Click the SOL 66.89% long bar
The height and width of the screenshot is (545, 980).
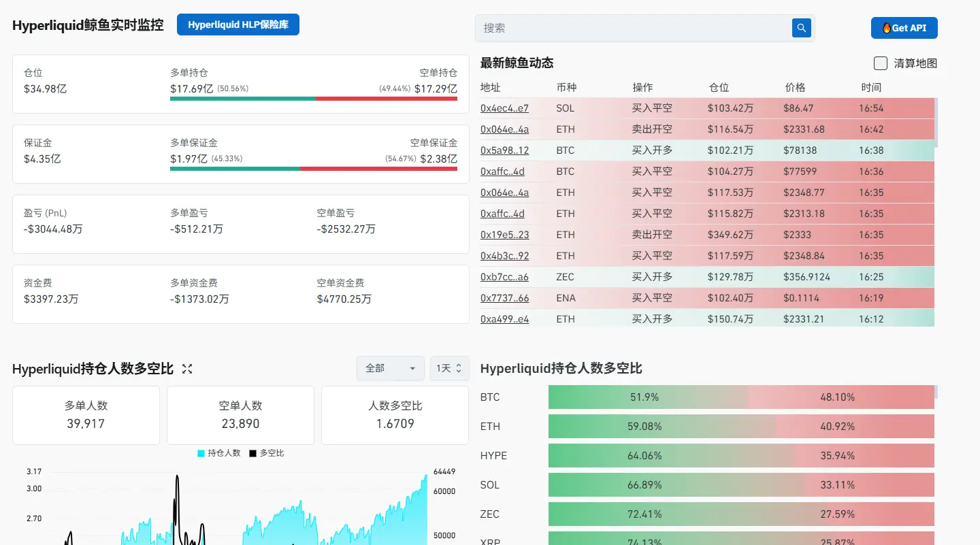(677, 485)
